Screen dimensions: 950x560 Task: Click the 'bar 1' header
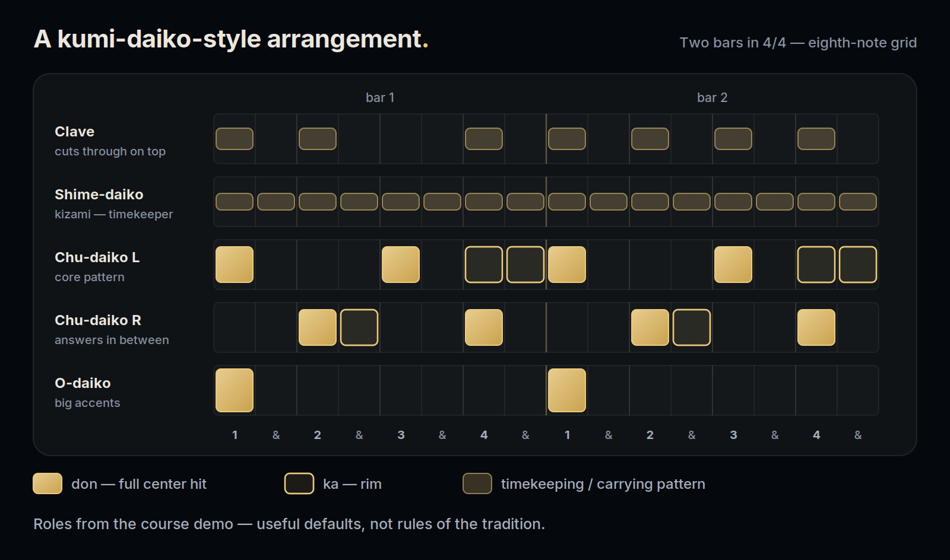point(380,98)
